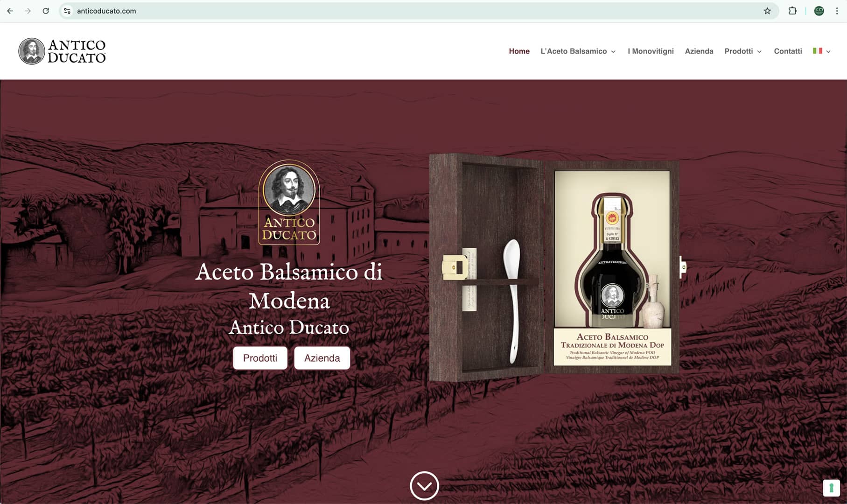Open the Contatti navigation link

(x=788, y=51)
